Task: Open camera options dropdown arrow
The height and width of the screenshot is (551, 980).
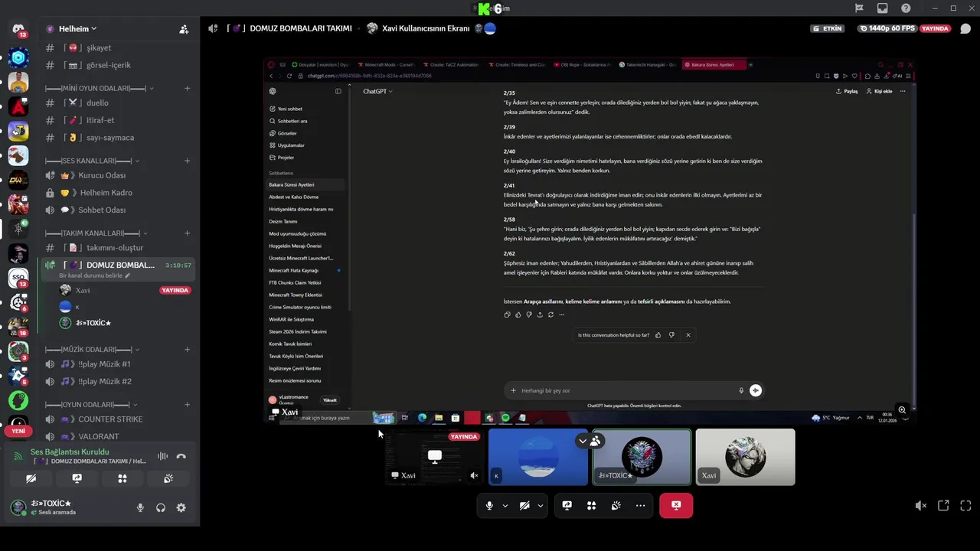Action: point(541,506)
